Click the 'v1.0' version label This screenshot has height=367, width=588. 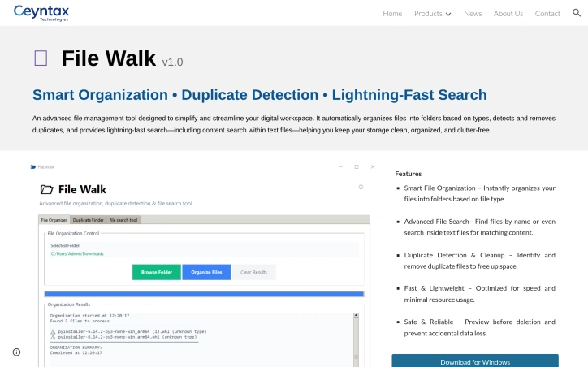tap(172, 62)
